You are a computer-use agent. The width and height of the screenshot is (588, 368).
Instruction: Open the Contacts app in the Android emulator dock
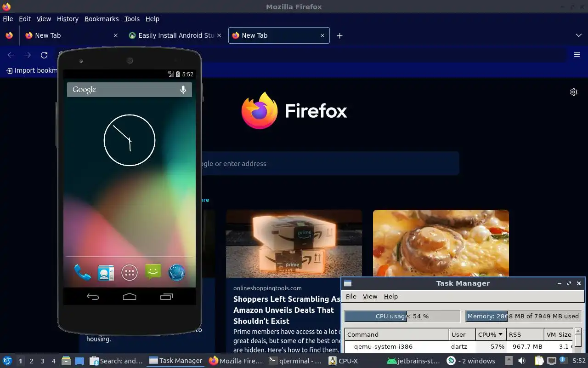(106, 272)
